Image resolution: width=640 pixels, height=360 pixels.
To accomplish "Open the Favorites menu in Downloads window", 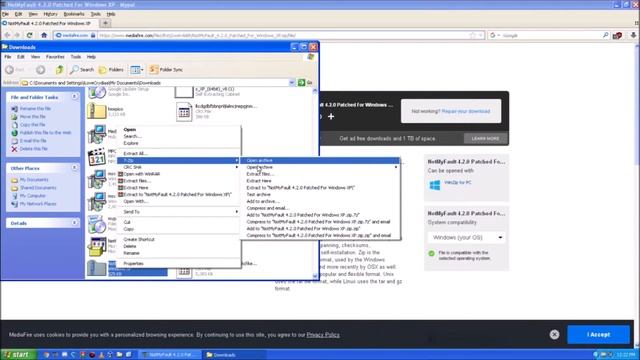I will 55,57.
